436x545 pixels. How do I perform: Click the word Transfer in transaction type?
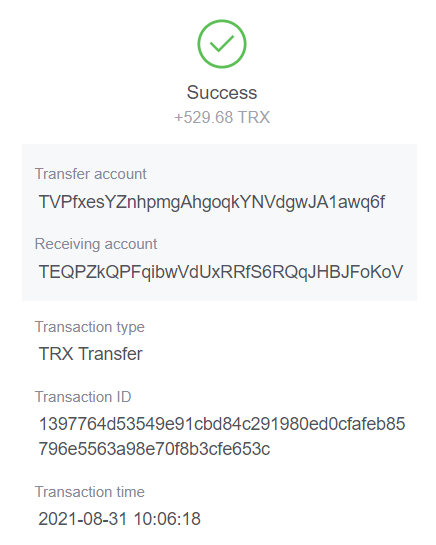(111, 354)
